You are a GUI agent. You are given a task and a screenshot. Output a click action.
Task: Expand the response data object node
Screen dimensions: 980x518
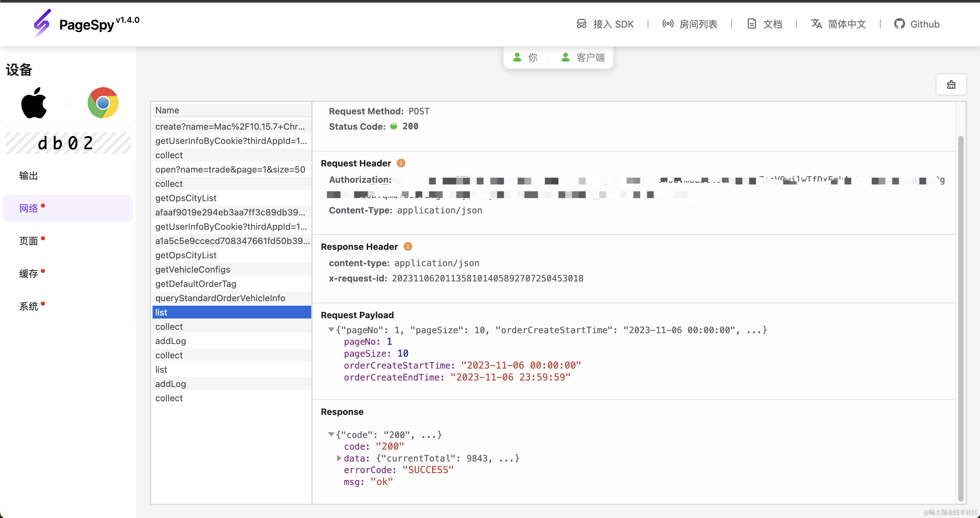[x=339, y=458]
